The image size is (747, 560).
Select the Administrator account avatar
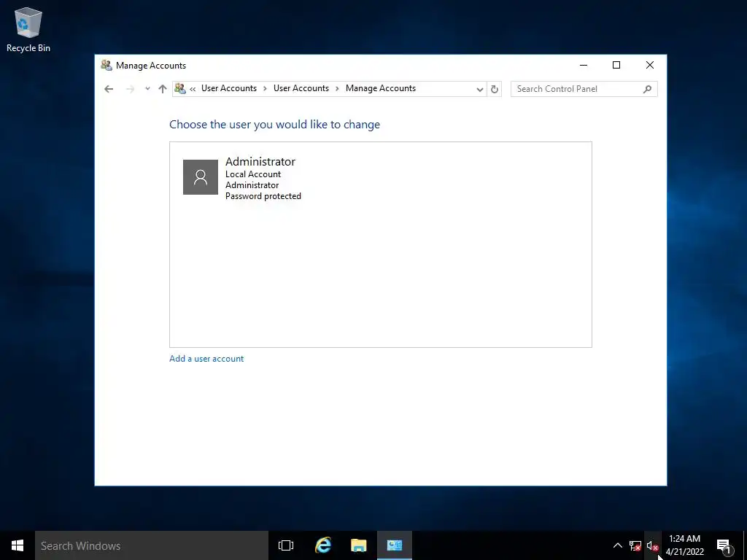[201, 177]
